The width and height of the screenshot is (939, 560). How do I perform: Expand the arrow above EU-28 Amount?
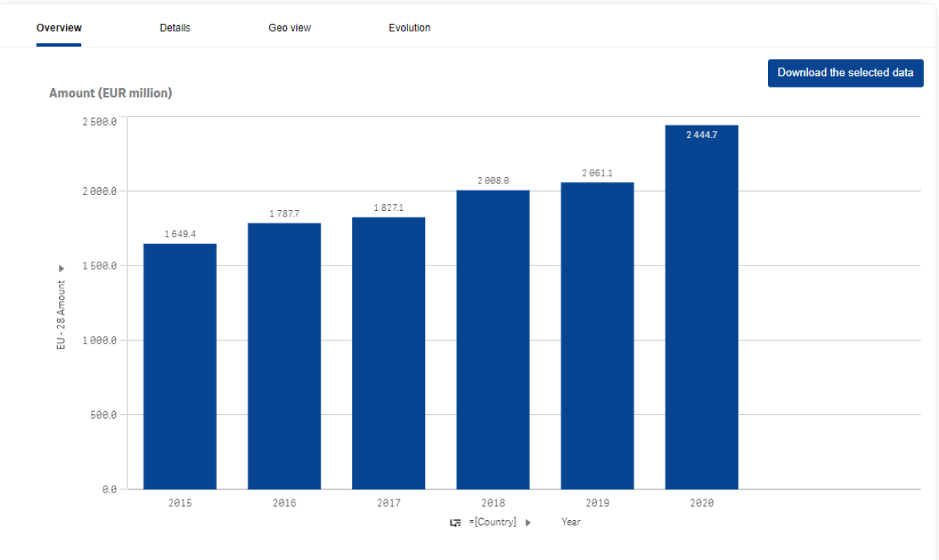pyautogui.click(x=61, y=268)
